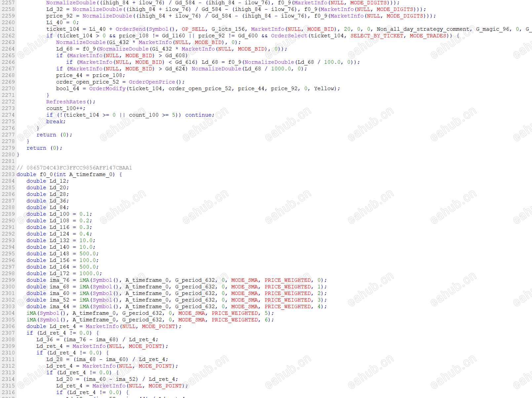Viewport: 532px width, 398px height.
Task: Click the Ld_108 = 0.2 declaration
Action: point(59,221)
